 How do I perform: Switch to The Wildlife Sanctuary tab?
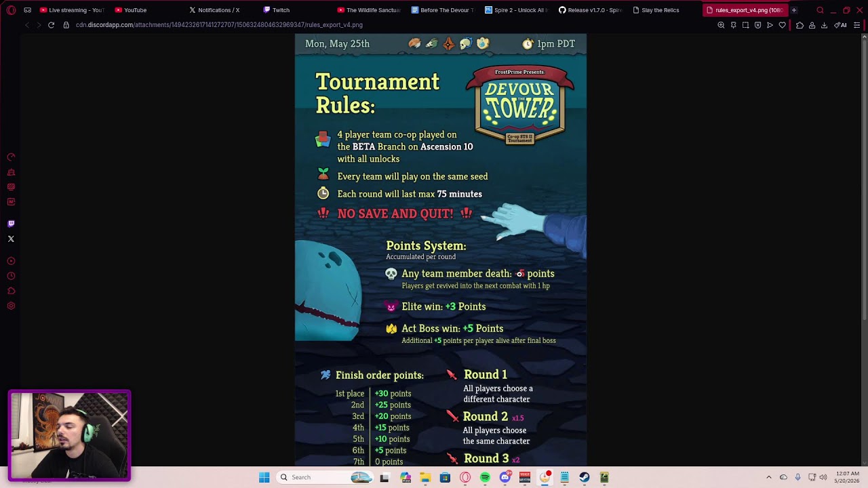[x=370, y=10]
